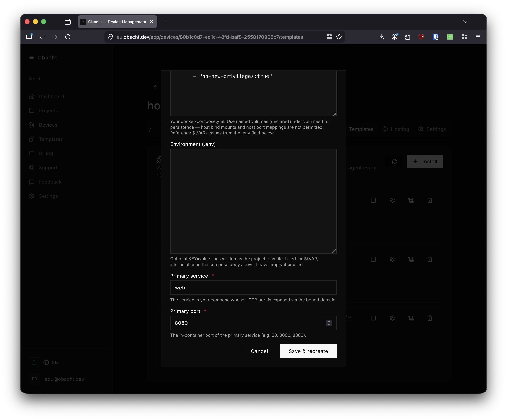Click the first template row stop square
The width and height of the screenshot is (507, 420).
(373, 200)
